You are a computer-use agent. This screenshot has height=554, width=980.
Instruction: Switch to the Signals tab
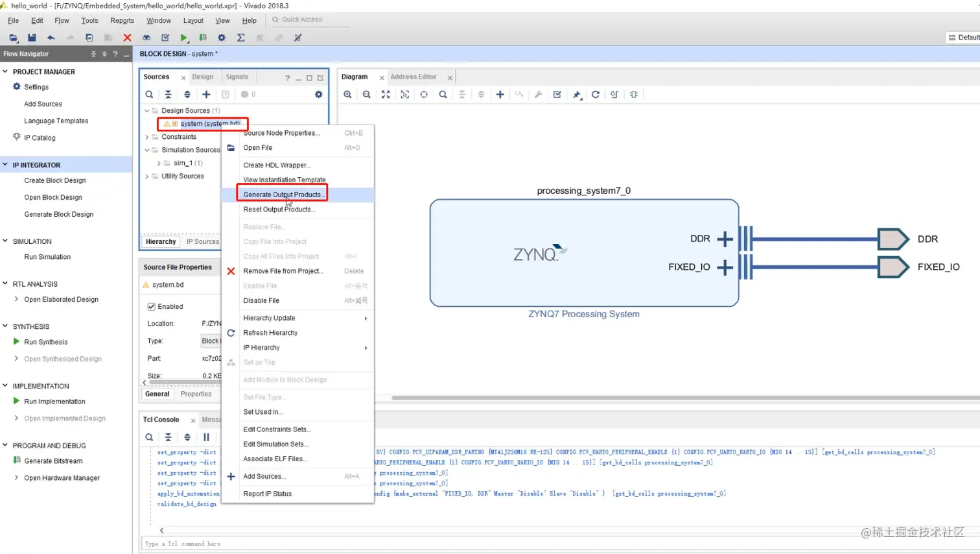237,77
